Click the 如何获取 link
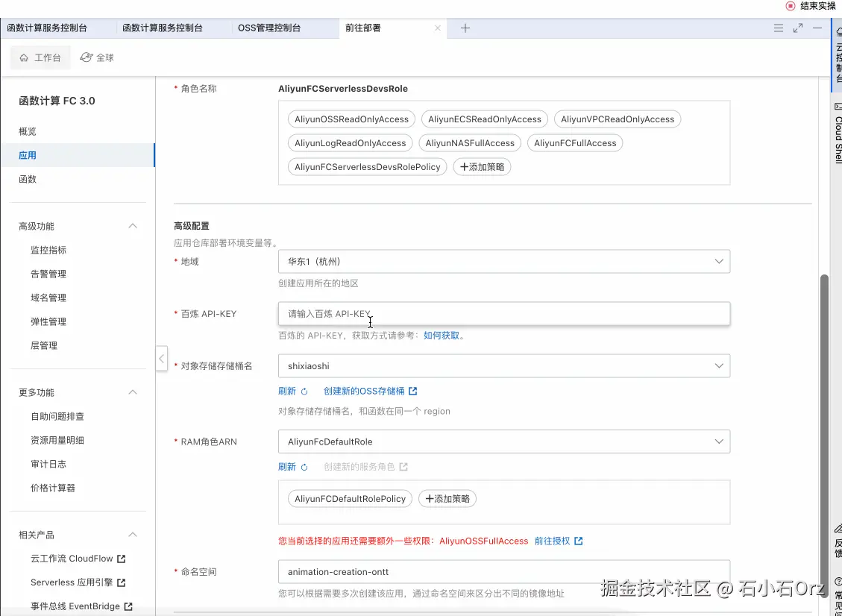Screen dimensions: 842x616 442,336
